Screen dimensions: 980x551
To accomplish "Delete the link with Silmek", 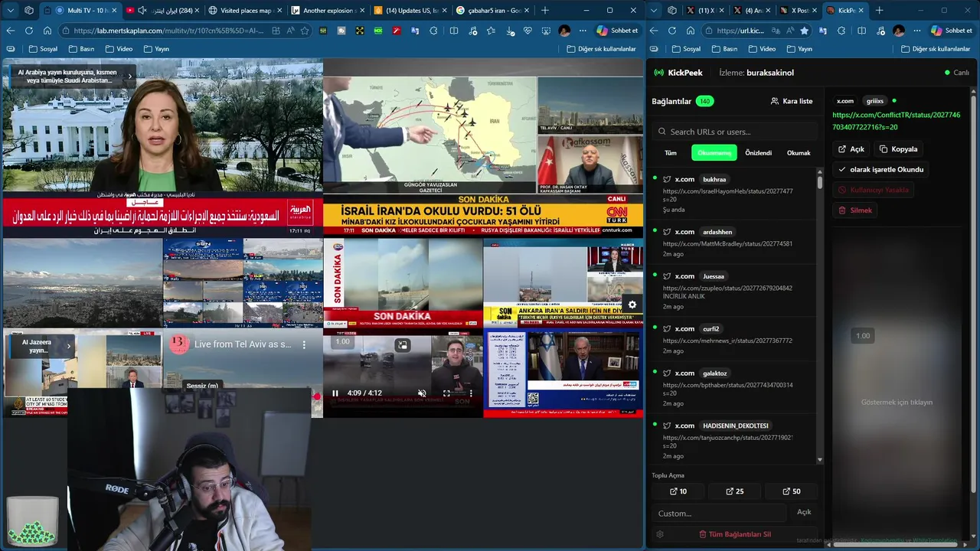I will tap(855, 210).
